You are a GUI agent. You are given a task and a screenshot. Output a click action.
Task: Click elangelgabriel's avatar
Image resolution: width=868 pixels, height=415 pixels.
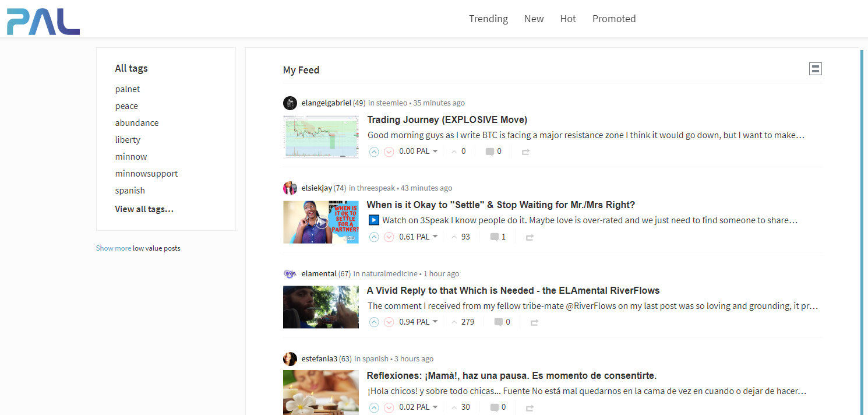pyautogui.click(x=290, y=103)
